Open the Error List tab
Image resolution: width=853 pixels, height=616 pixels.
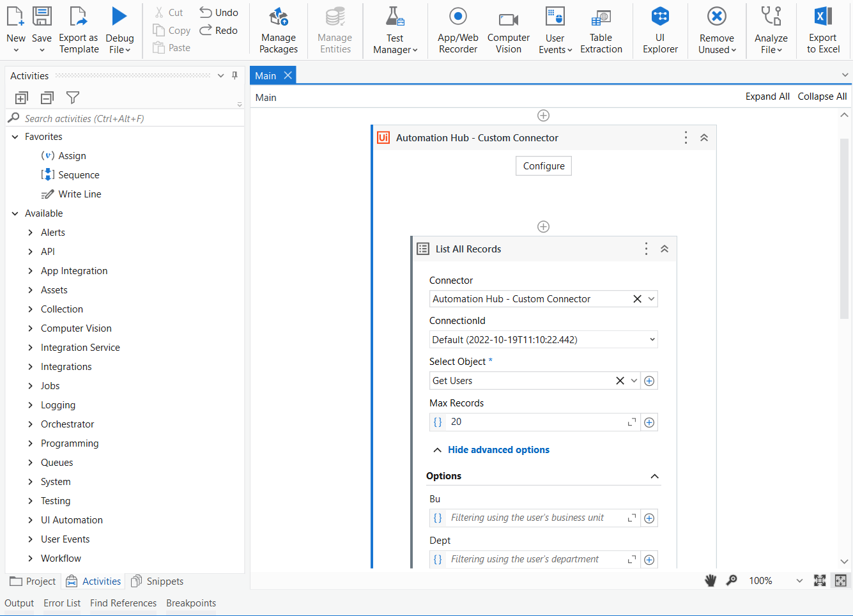(x=62, y=603)
